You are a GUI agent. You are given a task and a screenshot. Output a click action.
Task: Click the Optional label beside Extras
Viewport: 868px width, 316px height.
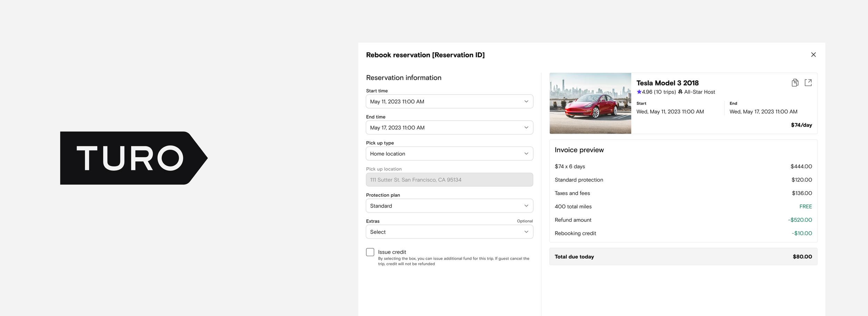(x=525, y=221)
